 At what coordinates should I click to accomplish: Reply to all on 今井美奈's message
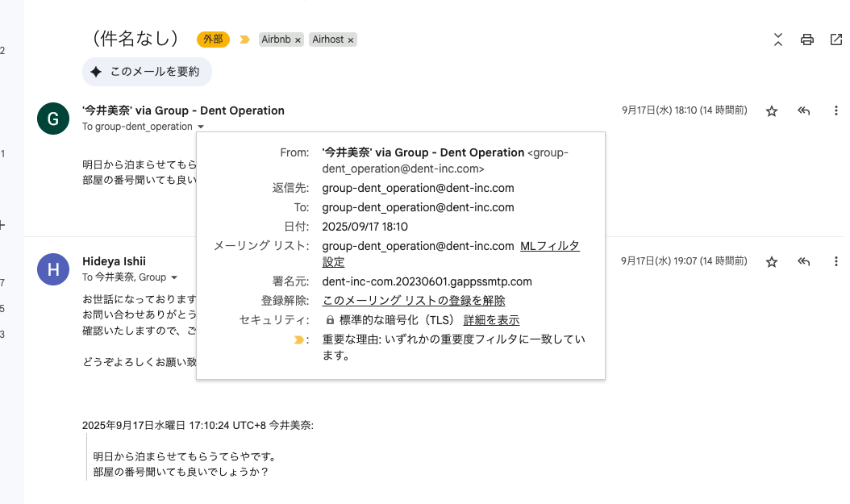[x=803, y=111]
